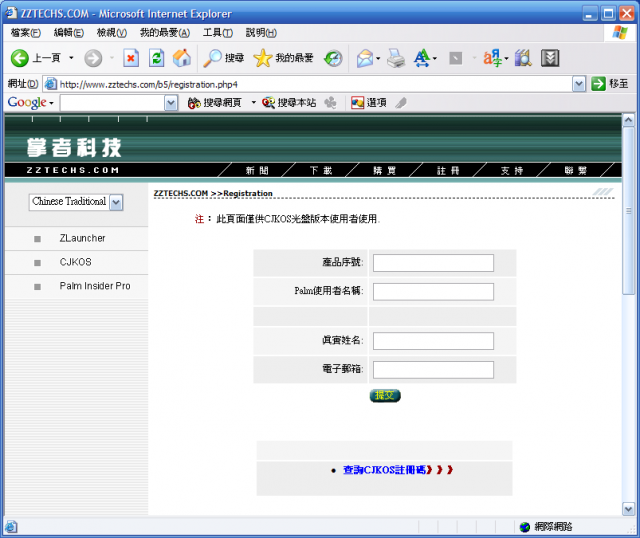
Task: Click the 電子郵箱 email field
Action: pyautogui.click(x=433, y=370)
